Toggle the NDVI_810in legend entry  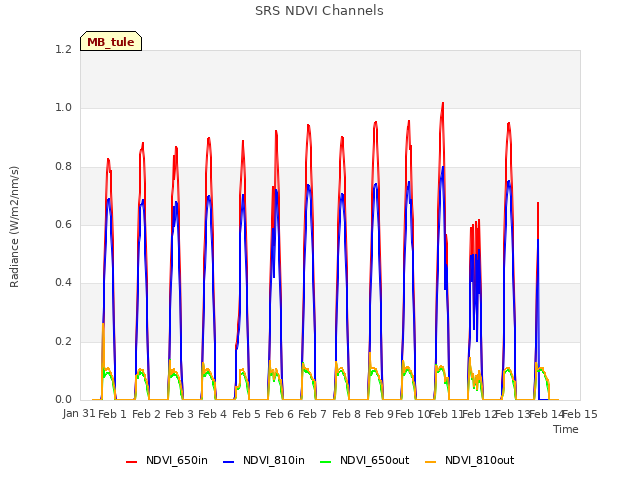pos(264,460)
